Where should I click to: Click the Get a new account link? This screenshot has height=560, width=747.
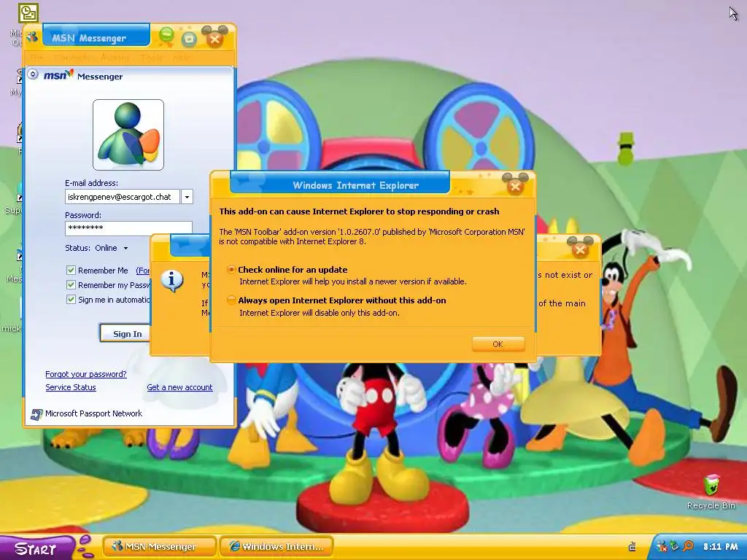click(179, 388)
